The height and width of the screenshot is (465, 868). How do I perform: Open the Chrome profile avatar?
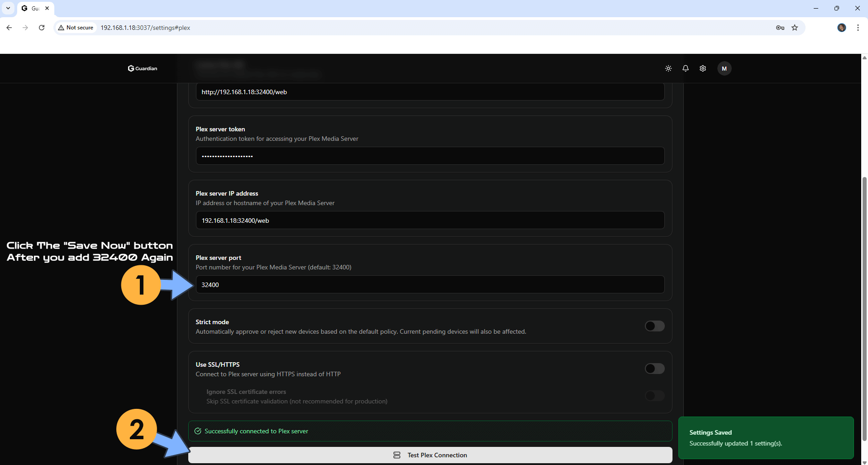(841, 28)
